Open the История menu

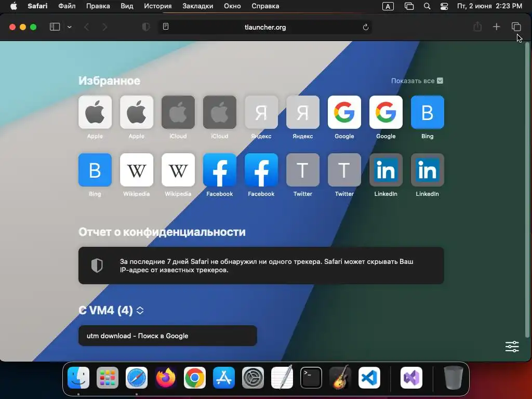click(x=158, y=6)
